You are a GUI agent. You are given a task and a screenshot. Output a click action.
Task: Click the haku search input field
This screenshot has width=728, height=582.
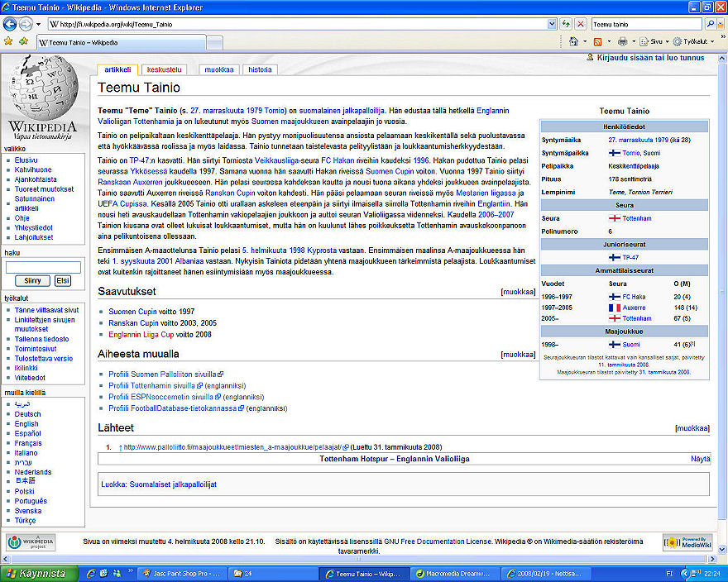point(43,267)
